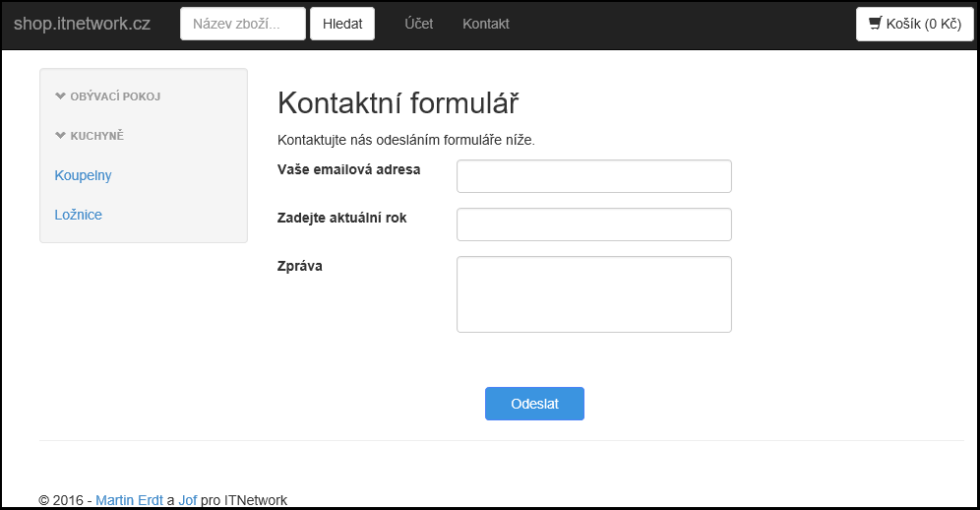Click the Zpráva field label
This screenshot has height=510, width=980.
(300, 266)
